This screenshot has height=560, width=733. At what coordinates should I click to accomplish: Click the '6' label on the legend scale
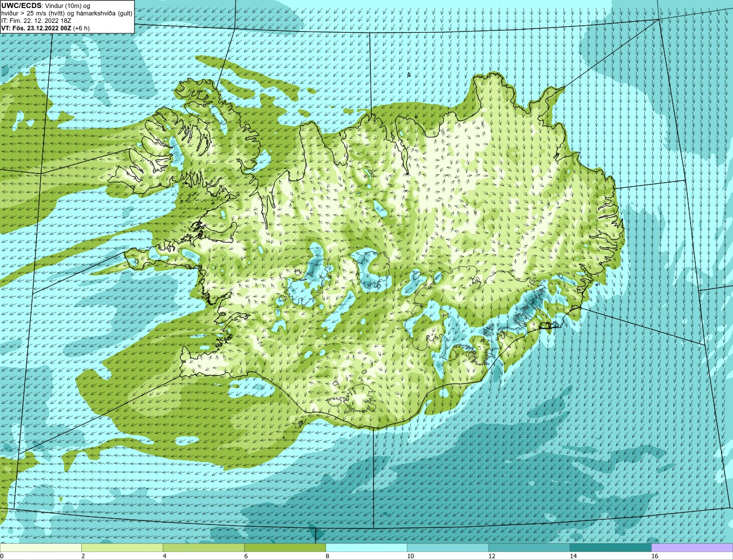[246, 556]
